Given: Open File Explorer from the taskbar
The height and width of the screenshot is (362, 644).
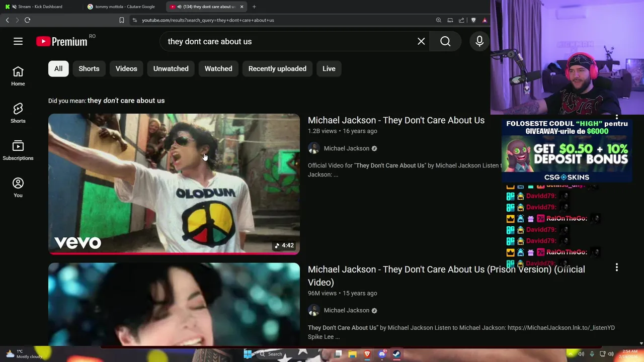Looking at the screenshot, I should click(353, 354).
